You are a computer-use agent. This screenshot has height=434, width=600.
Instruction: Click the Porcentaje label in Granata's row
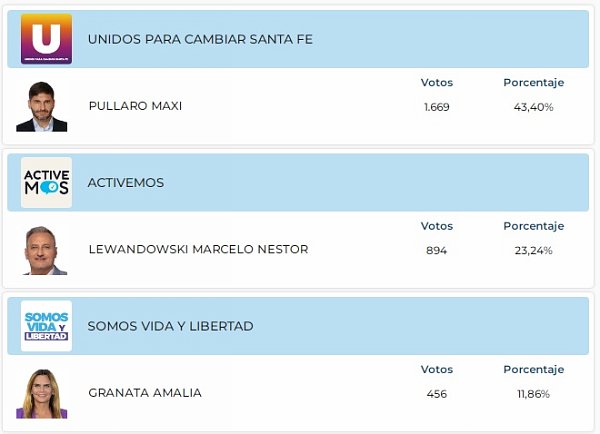tap(534, 369)
